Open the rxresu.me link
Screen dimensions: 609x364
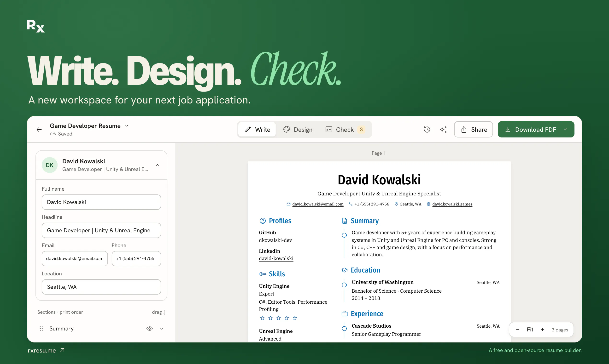coord(46,350)
